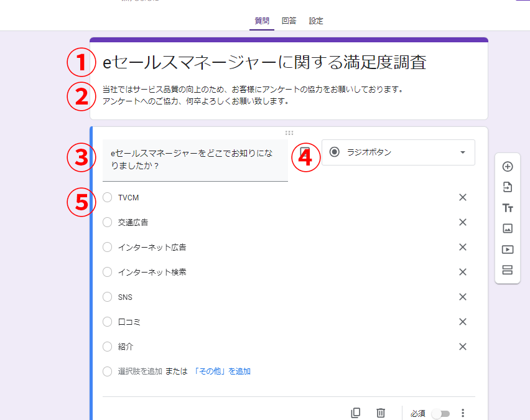
Task: Add a title and description block
Action: tap(508, 208)
